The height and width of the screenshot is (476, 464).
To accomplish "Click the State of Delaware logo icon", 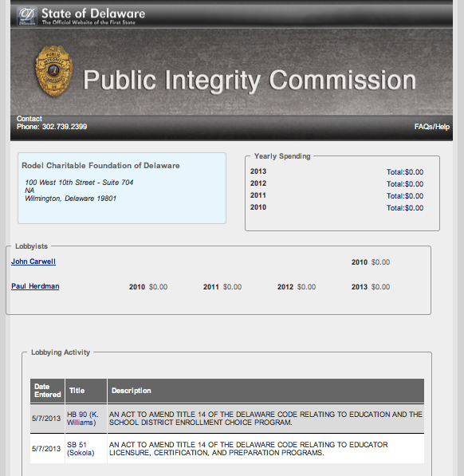I will pos(26,17).
